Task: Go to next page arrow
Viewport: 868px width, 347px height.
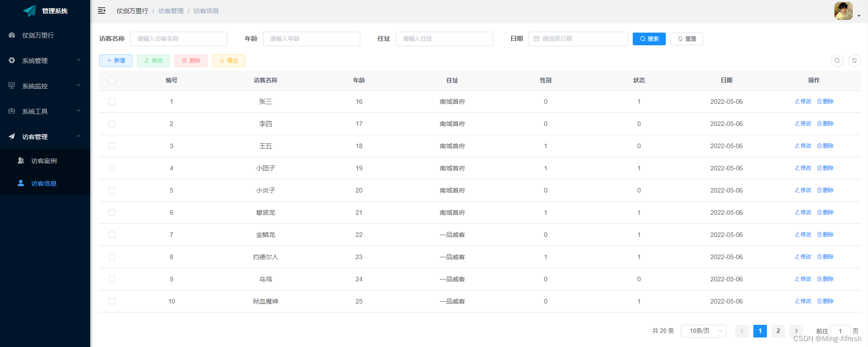Action: pyautogui.click(x=796, y=331)
